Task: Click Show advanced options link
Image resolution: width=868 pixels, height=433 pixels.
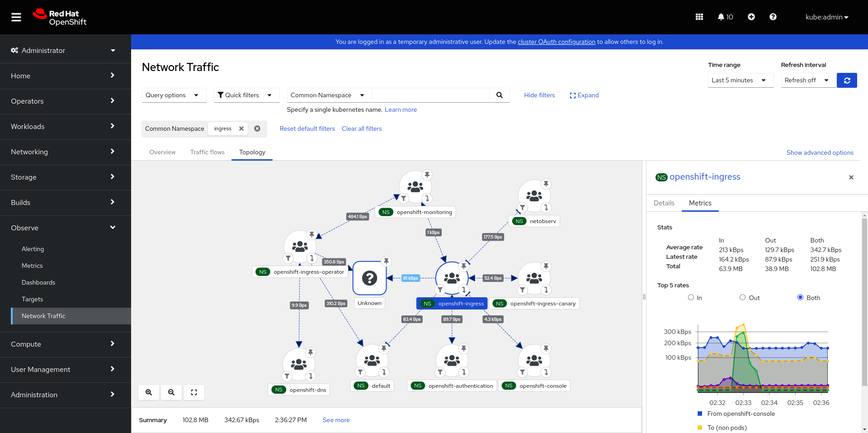Action: 820,152
